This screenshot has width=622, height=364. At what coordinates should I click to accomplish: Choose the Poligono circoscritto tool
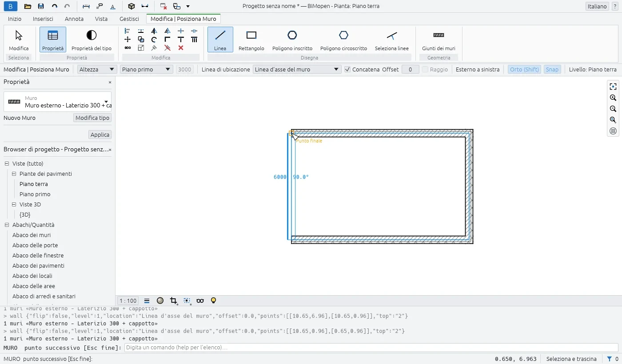point(343,40)
